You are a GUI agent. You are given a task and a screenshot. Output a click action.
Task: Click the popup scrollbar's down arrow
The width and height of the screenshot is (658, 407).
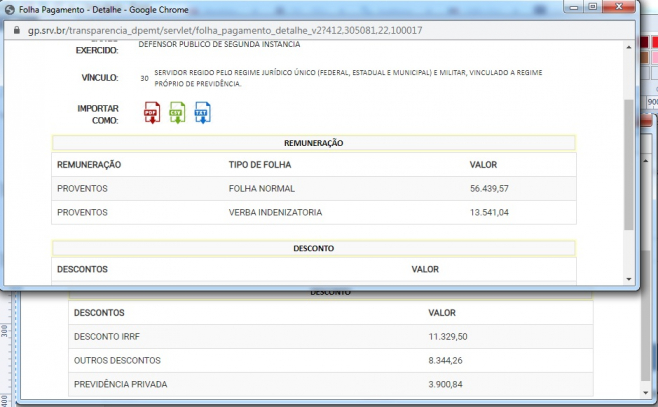tap(629, 278)
